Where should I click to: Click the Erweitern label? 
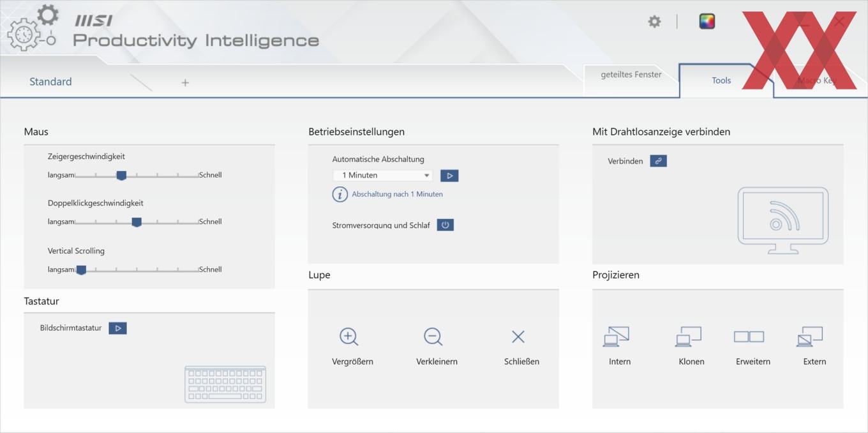(752, 361)
